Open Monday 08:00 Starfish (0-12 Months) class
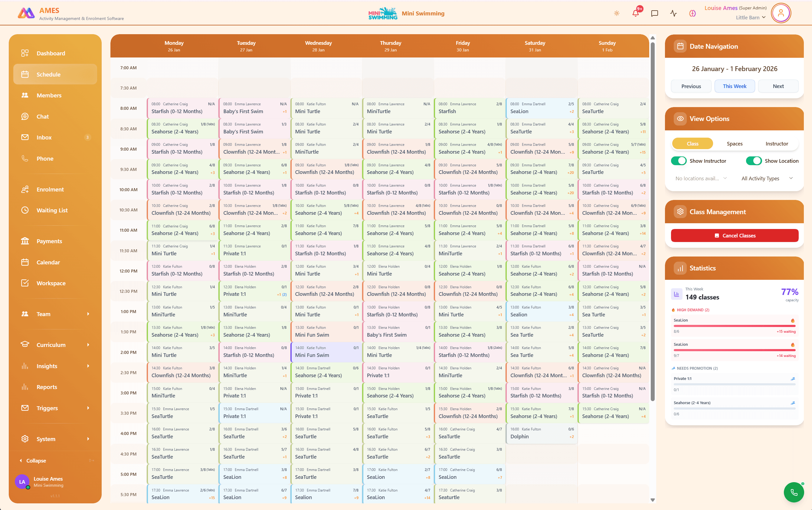The height and width of the screenshot is (510, 812). click(182, 108)
